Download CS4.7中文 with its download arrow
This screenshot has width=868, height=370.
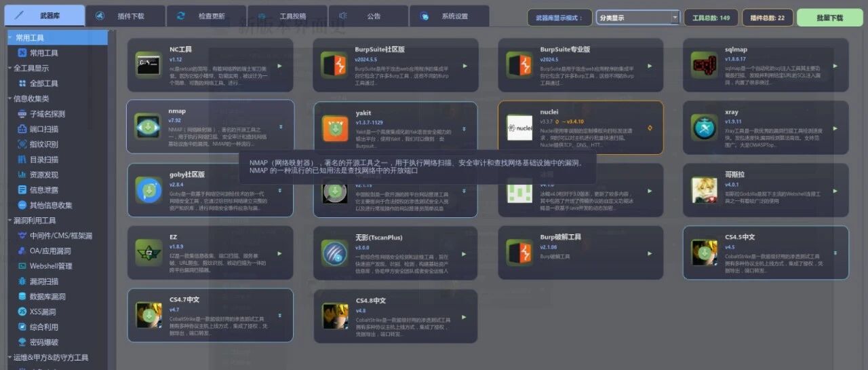[279, 315]
